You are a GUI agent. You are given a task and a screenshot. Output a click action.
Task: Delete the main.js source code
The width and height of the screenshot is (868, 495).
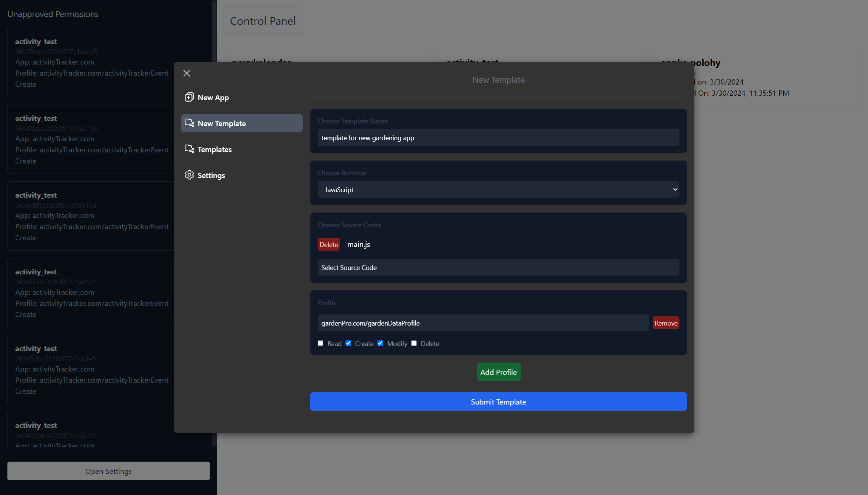point(329,244)
